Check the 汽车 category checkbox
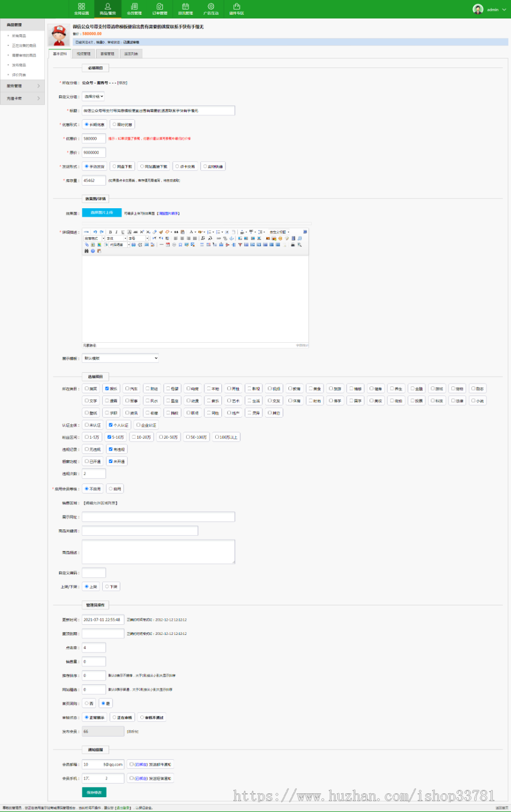The width and height of the screenshot is (511, 812). point(127,389)
